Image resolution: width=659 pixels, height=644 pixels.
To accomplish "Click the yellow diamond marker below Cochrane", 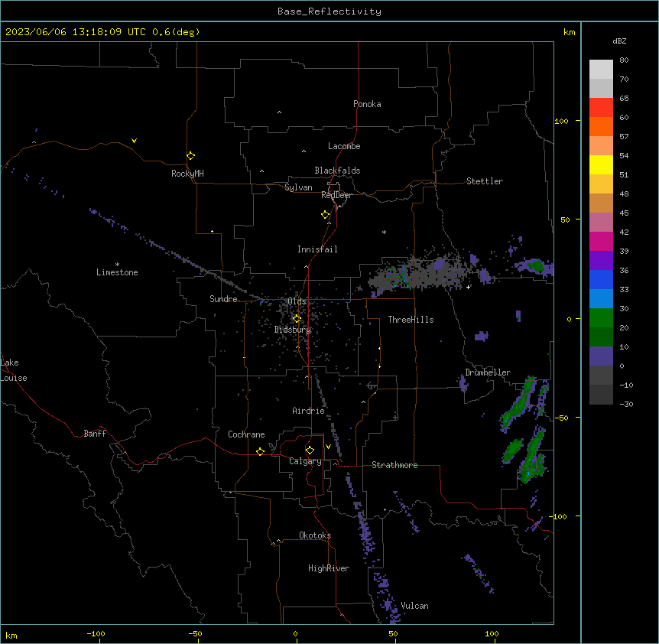I will tap(260, 451).
